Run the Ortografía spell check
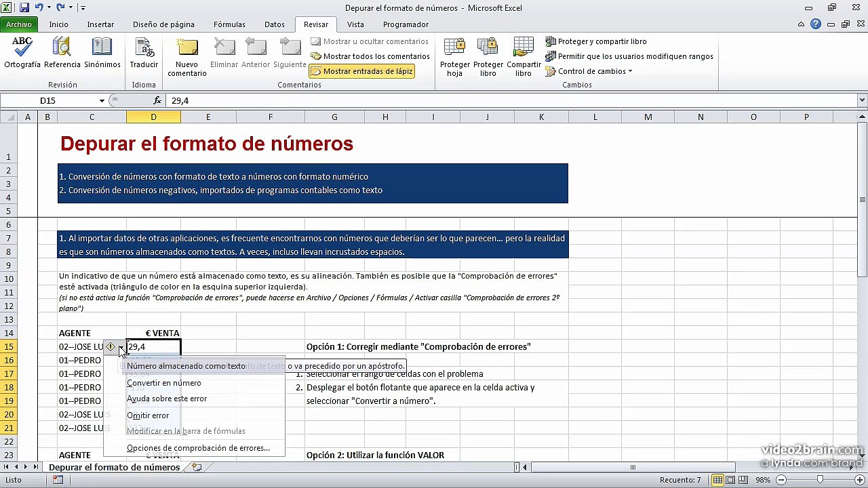The image size is (868, 488). pos(22,53)
